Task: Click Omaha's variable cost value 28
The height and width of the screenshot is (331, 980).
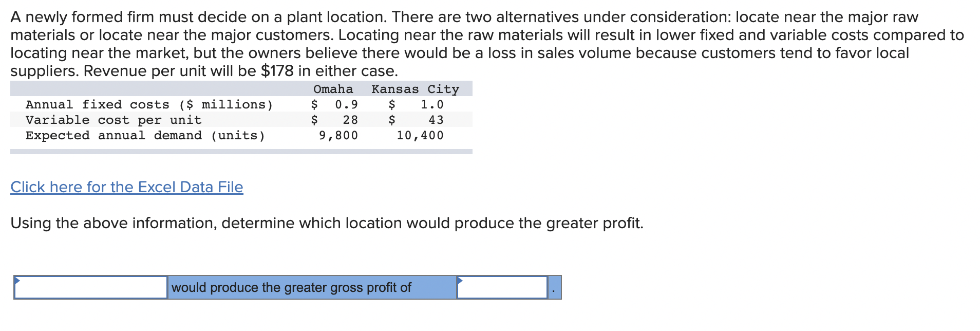Action: 350,120
